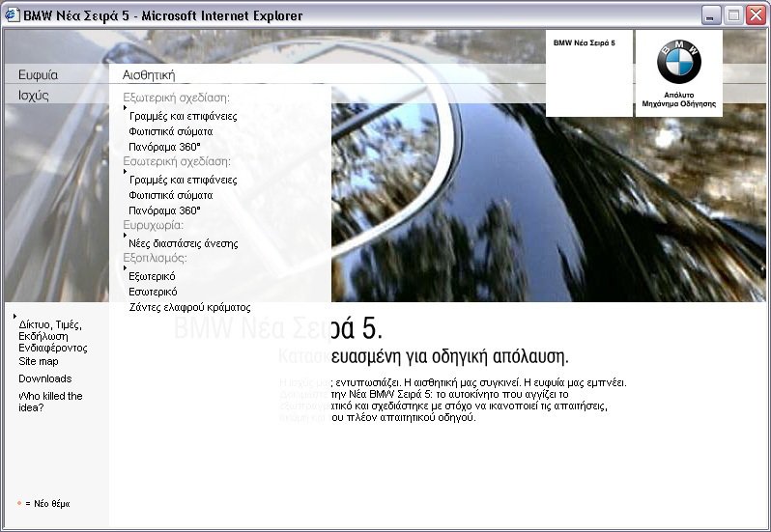Open Εσωτερικό under Εξοπλισμός
771x532 pixels.
153,292
